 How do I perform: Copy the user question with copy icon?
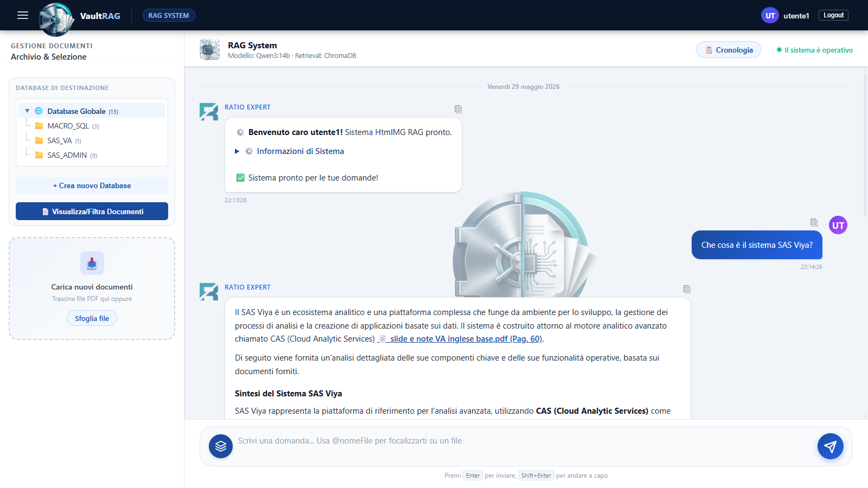click(x=814, y=222)
